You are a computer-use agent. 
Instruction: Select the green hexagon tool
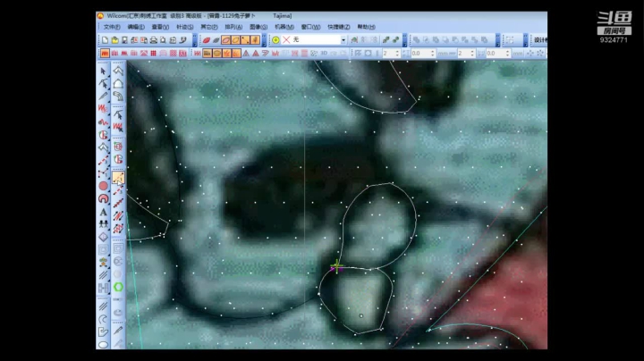118,287
